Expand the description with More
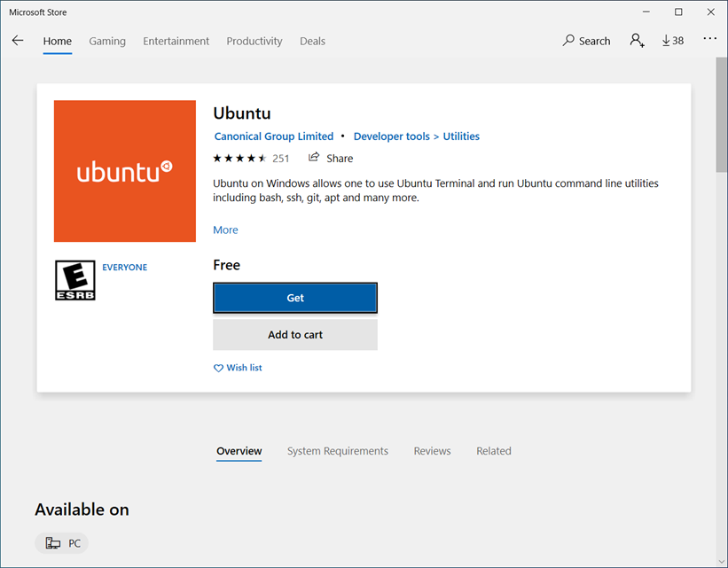Viewport: 728px width, 568px height. click(225, 230)
